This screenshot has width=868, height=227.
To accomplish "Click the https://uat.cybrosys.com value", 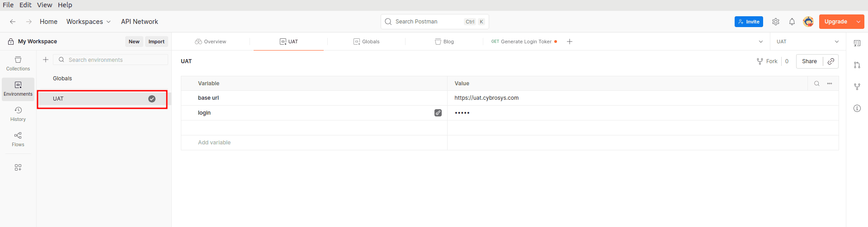I will point(486,98).
